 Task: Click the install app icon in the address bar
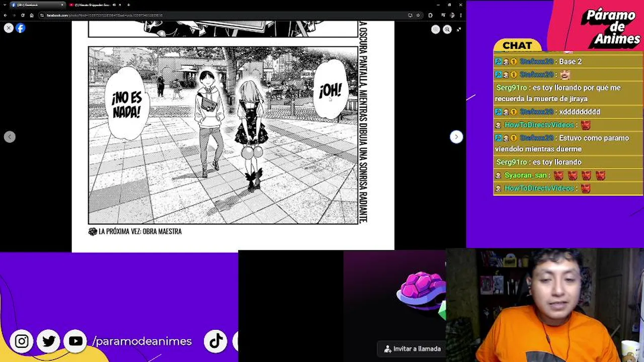point(411,15)
